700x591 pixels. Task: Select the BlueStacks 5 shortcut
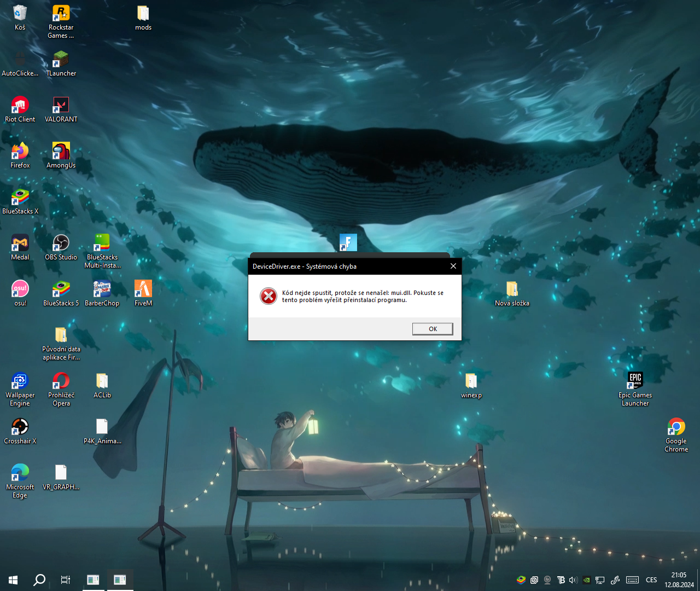pyautogui.click(x=61, y=293)
